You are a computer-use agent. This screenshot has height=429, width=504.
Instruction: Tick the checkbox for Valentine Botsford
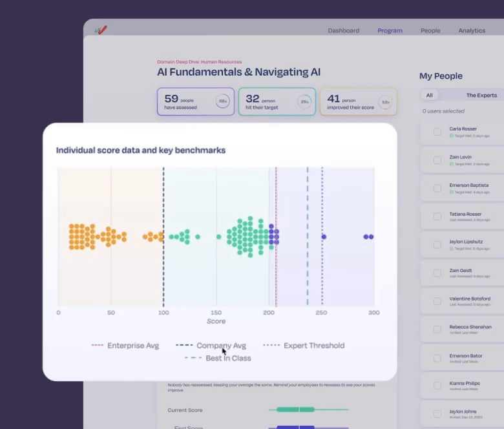click(x=437, y=301)
